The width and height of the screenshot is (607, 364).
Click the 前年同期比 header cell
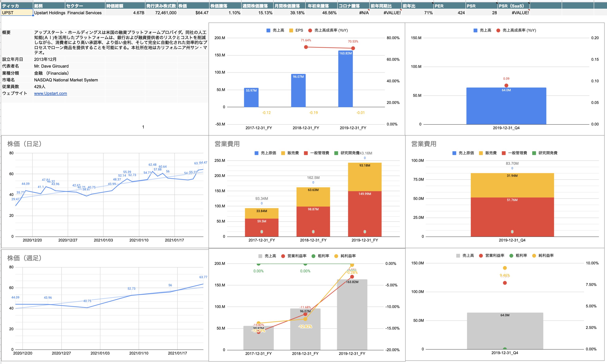386,6
